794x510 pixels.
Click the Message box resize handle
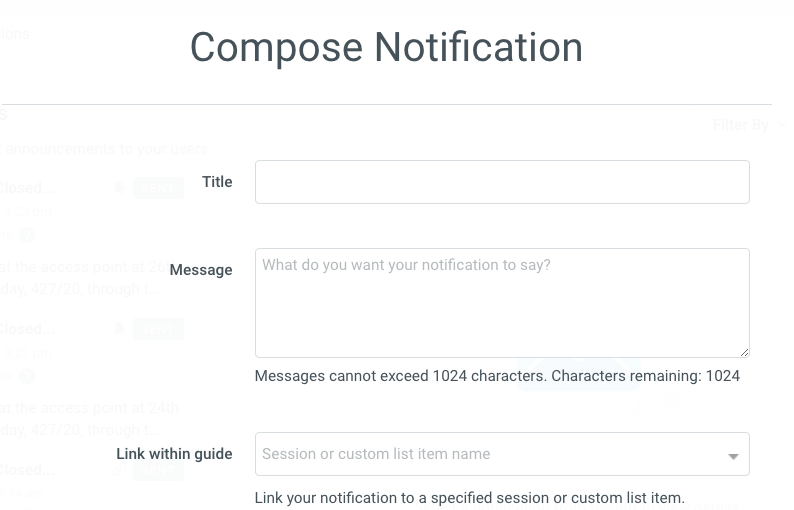point(744,352)
